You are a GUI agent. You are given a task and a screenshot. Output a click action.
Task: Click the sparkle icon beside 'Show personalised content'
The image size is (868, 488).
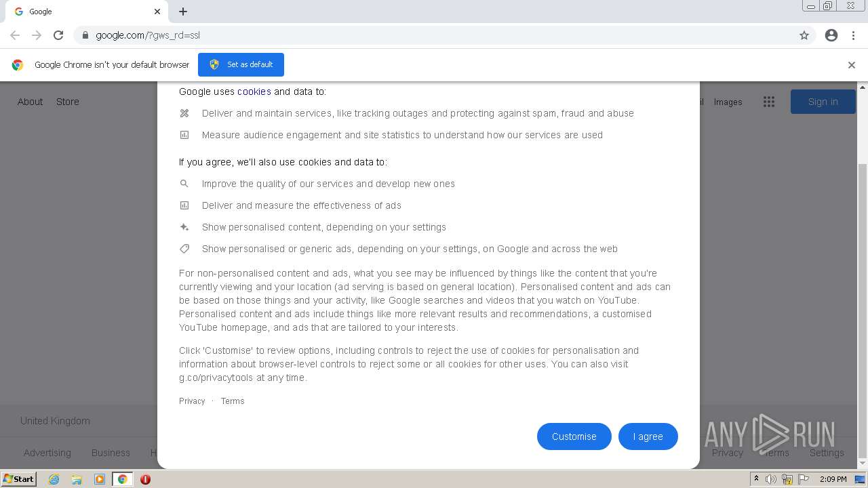point(184,227)
